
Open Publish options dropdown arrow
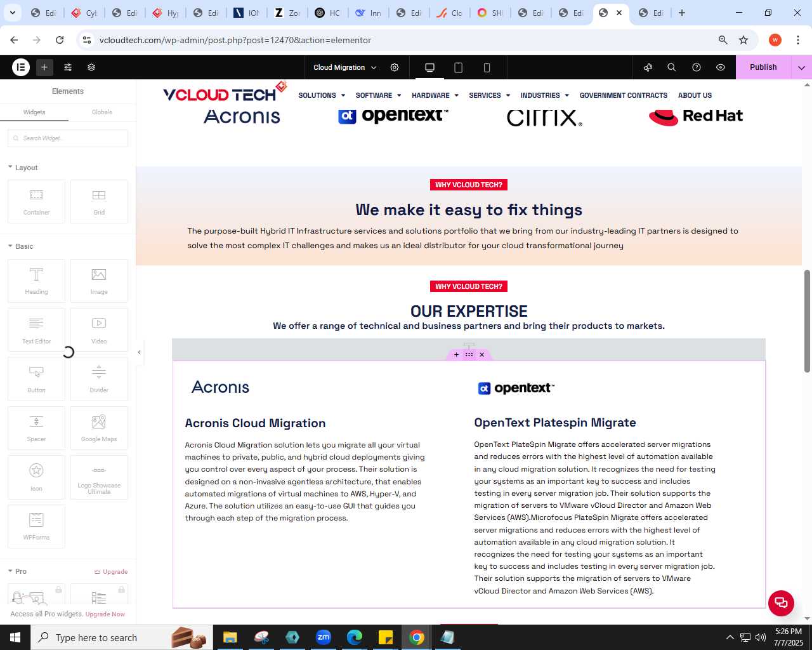(801, 67)
